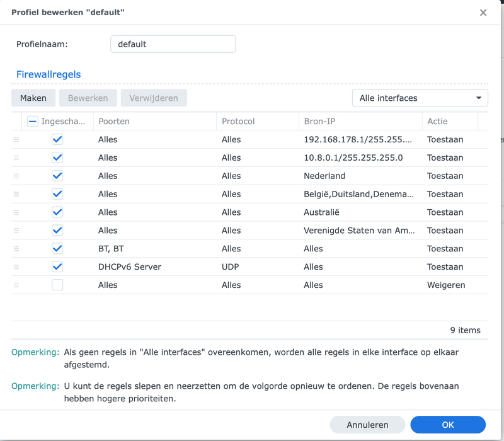Screen dimensions: 504x441
Task: Sort by the Bron-IP column header
Action: pyautogui.click(x=359, y=121)
